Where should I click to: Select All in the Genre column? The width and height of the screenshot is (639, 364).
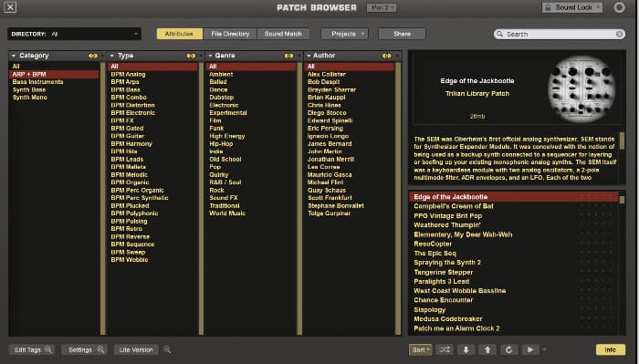[x=251, y=67]
